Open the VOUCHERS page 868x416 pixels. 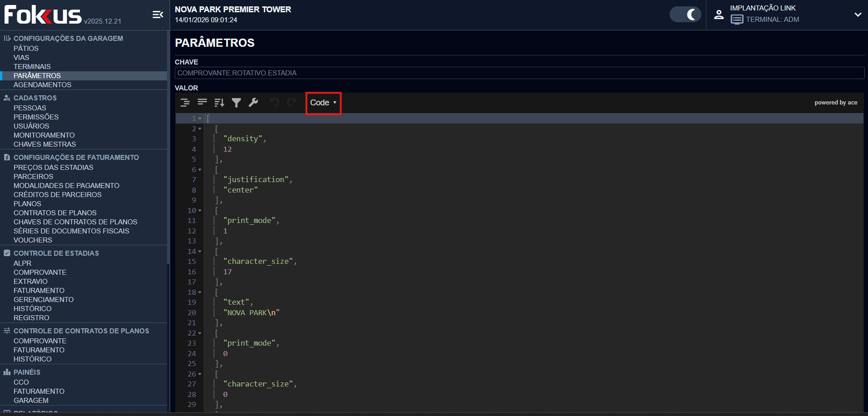(x=33, y=240)
